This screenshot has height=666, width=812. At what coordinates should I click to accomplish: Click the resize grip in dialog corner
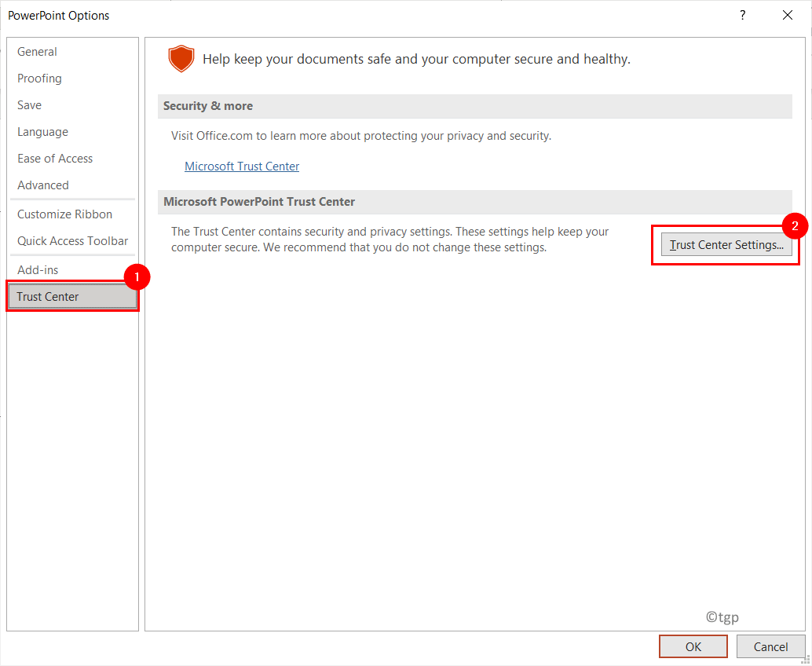tap(807, 660)
